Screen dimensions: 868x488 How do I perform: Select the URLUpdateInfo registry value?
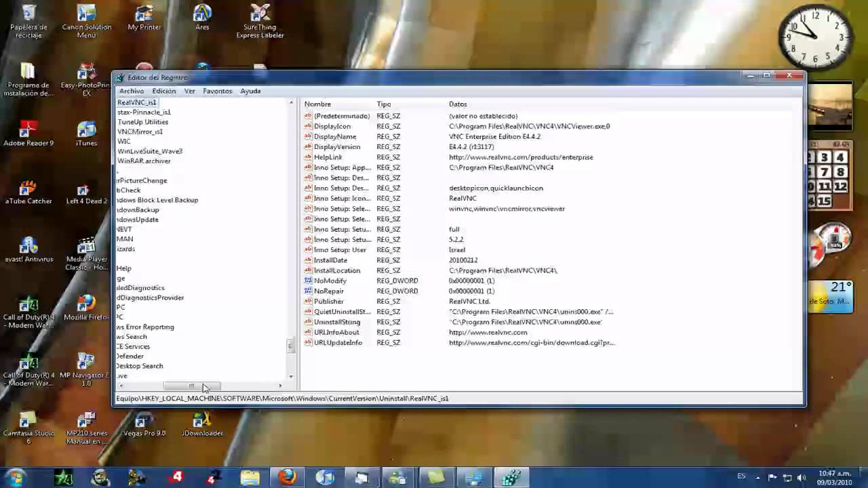338,343
